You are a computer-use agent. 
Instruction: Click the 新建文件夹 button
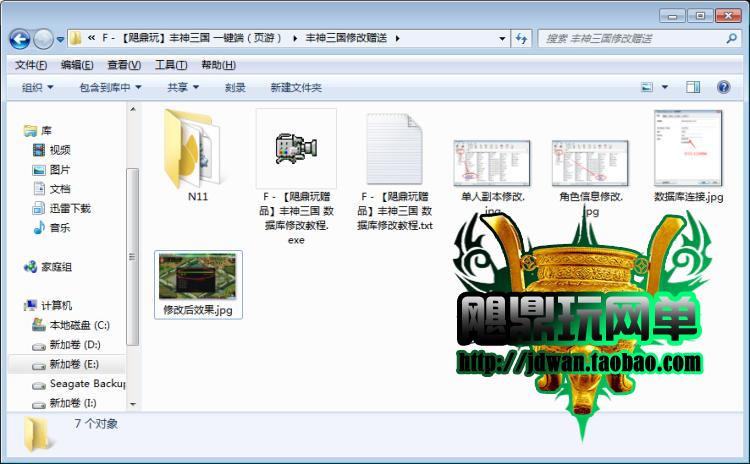pyautogui.click(x=296, y=88)
